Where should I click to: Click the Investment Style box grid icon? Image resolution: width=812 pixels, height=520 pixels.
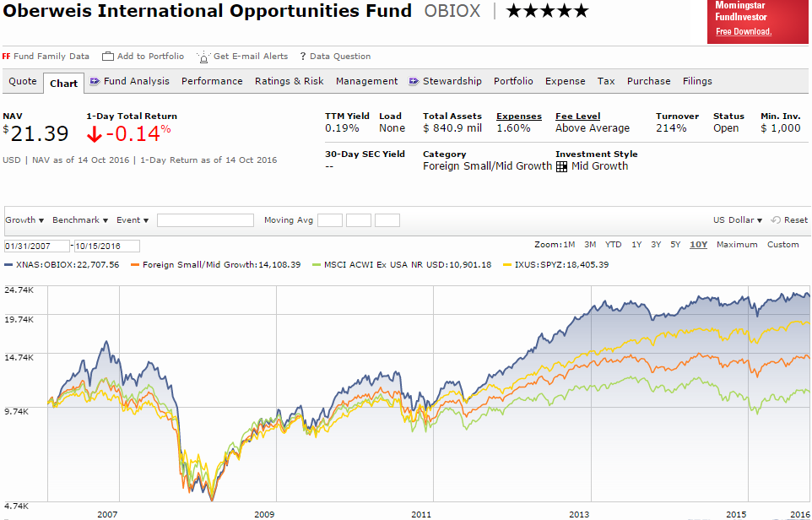coord(561,167)
